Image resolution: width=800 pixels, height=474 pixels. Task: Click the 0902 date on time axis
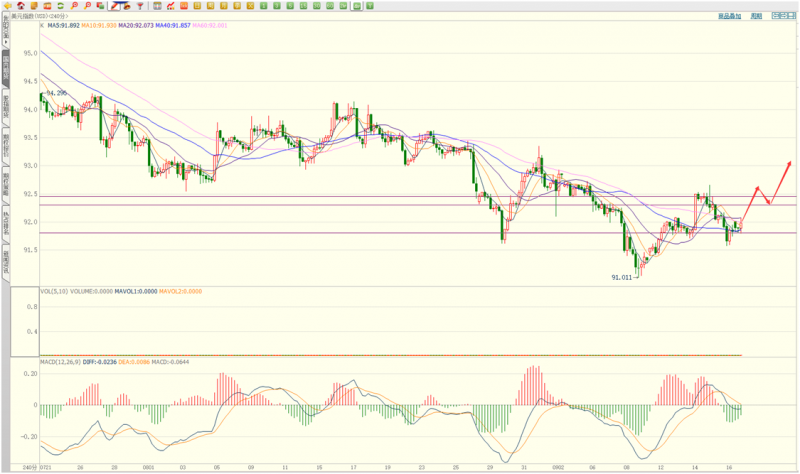point(558,467)
